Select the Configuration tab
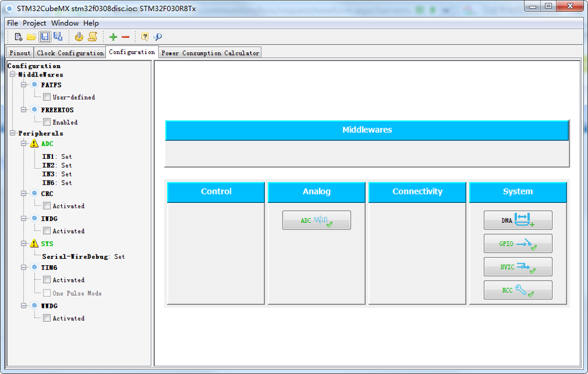The height and width of the screenshot is (374, 588). coord(132,52)
